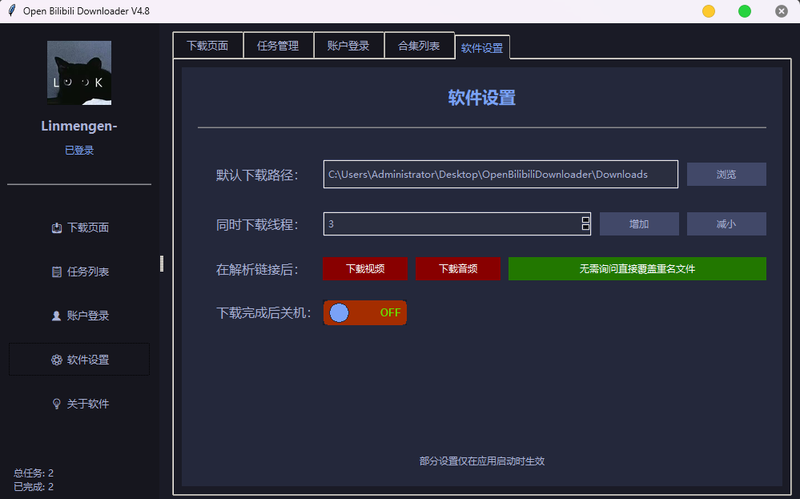Switch to the 任务管理 tab
Screen dimensions: 800x499
point(278,46)
